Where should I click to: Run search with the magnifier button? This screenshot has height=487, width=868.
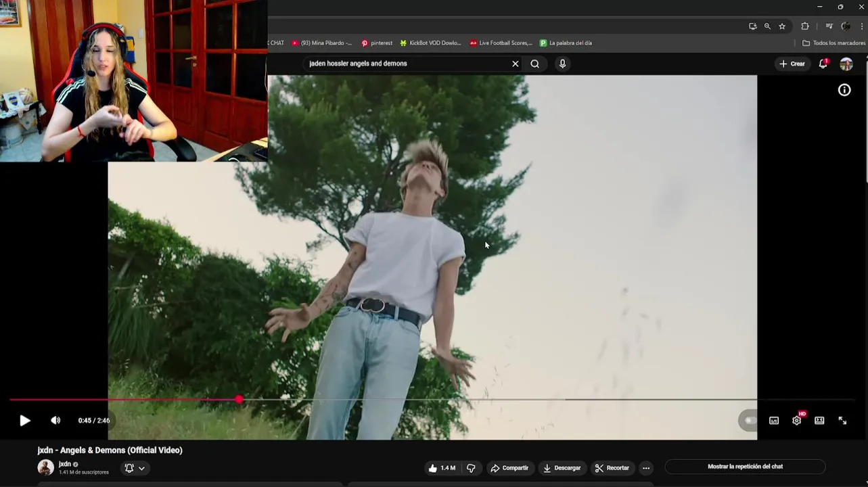click(x=535, y=64)
